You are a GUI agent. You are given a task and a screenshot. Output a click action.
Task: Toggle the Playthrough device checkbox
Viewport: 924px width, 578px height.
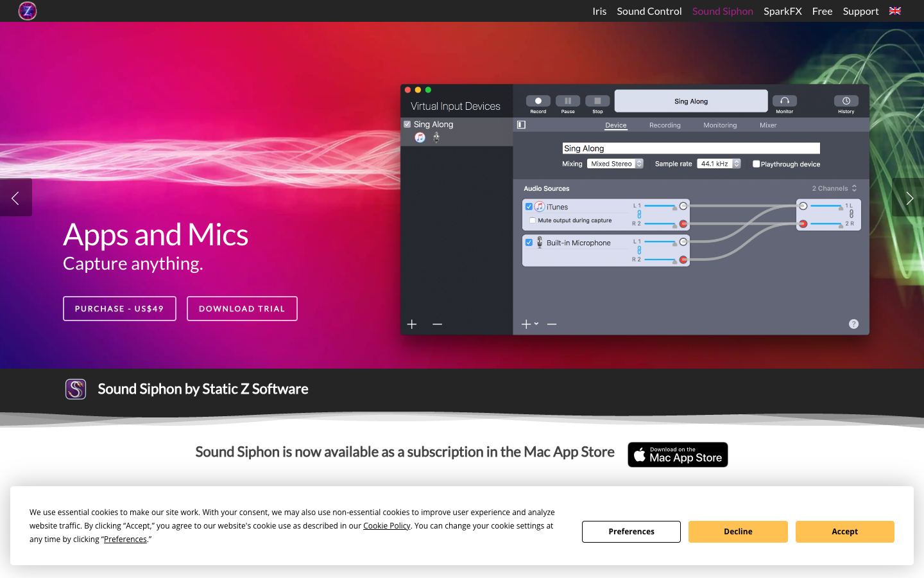coord(756,164)
